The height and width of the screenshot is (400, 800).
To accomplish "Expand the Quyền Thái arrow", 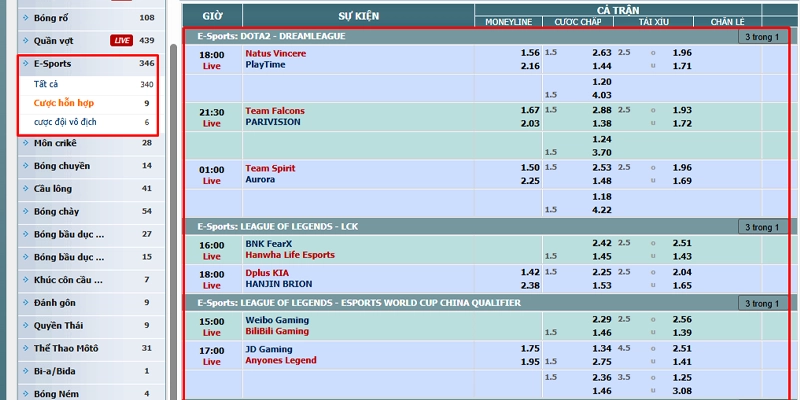I will pos(26,325).
